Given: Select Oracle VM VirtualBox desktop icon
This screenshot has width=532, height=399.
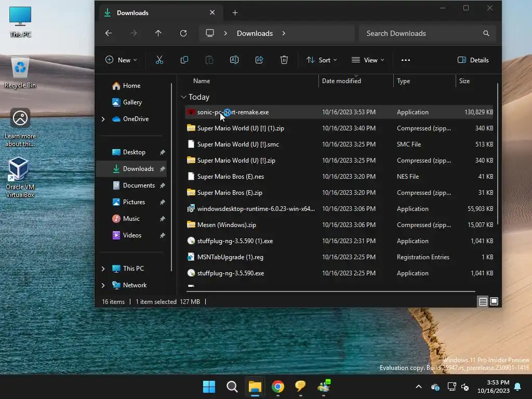Looking at the screenshot, I should click(x=20, y=177).
